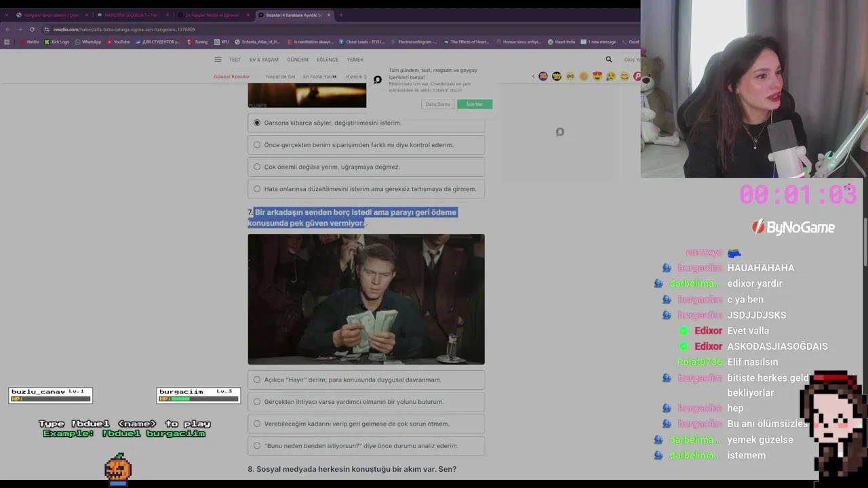Click the left arrow beside the emoji row
Viewport: 868px width, 488px height.
coord(533,77)
